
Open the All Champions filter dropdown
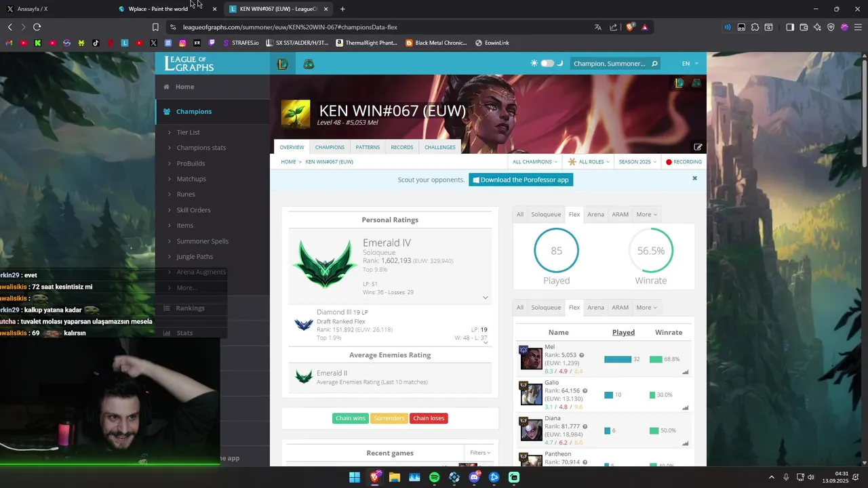pos(535,162)
